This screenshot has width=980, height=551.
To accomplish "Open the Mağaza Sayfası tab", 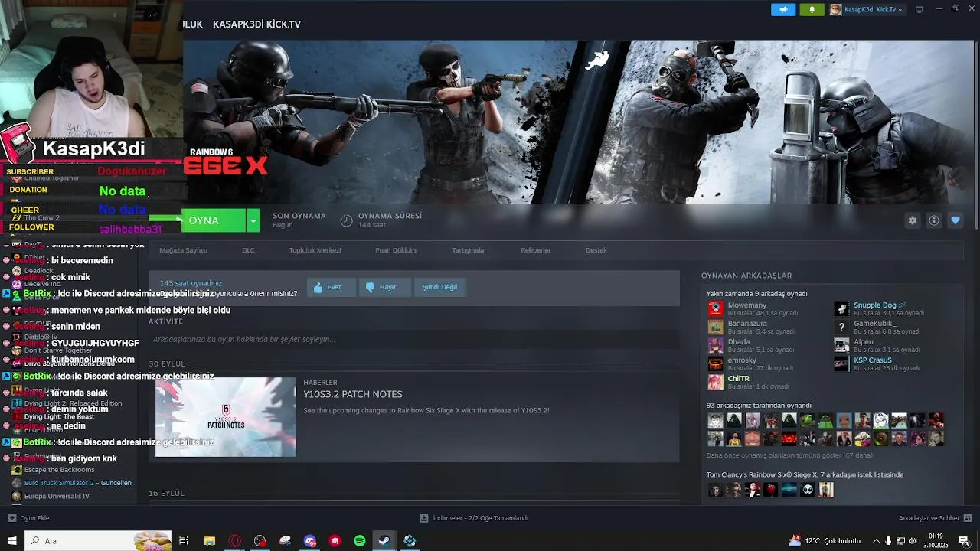I will coord(183,250).
